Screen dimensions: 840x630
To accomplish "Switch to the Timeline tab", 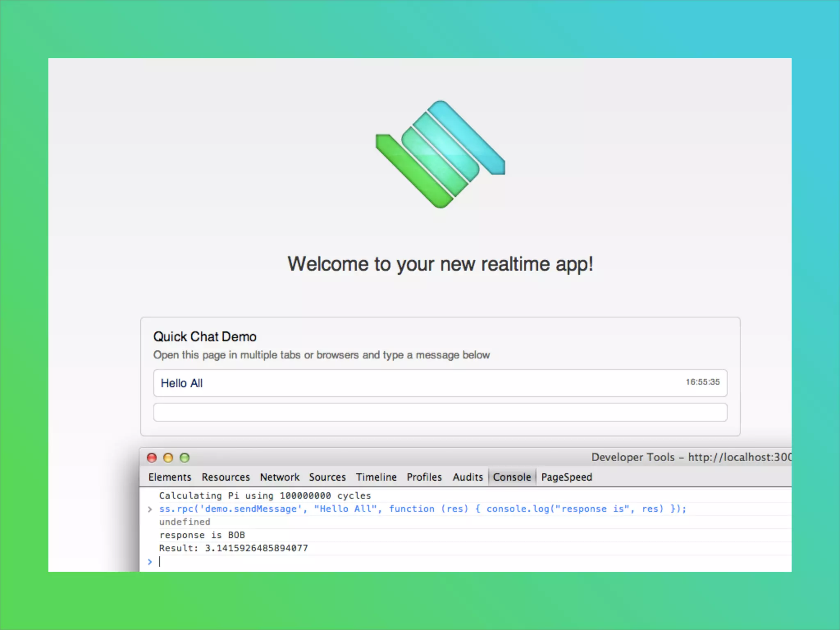I will coord(376,477).
